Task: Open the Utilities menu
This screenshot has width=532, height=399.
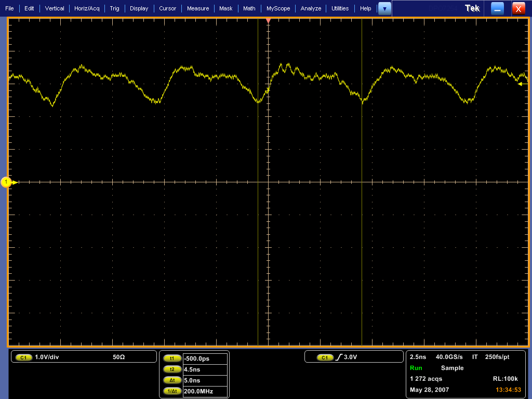Action: 340,8
